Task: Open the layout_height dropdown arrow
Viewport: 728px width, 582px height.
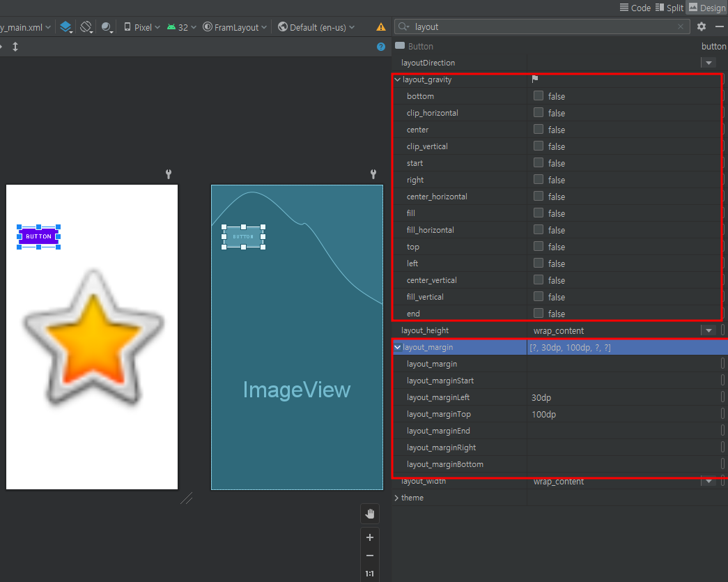Action: (708, 330)
